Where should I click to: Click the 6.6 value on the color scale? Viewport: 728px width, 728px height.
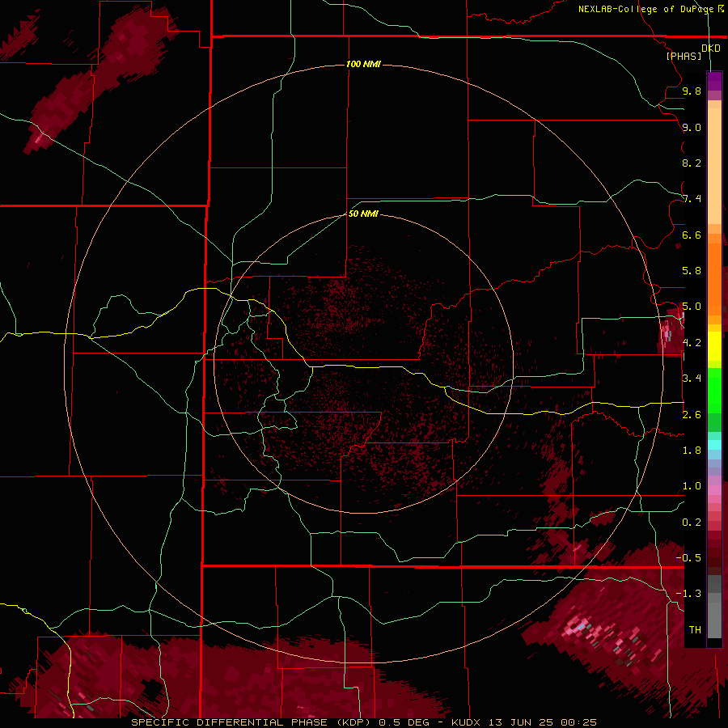pos(692,235)
